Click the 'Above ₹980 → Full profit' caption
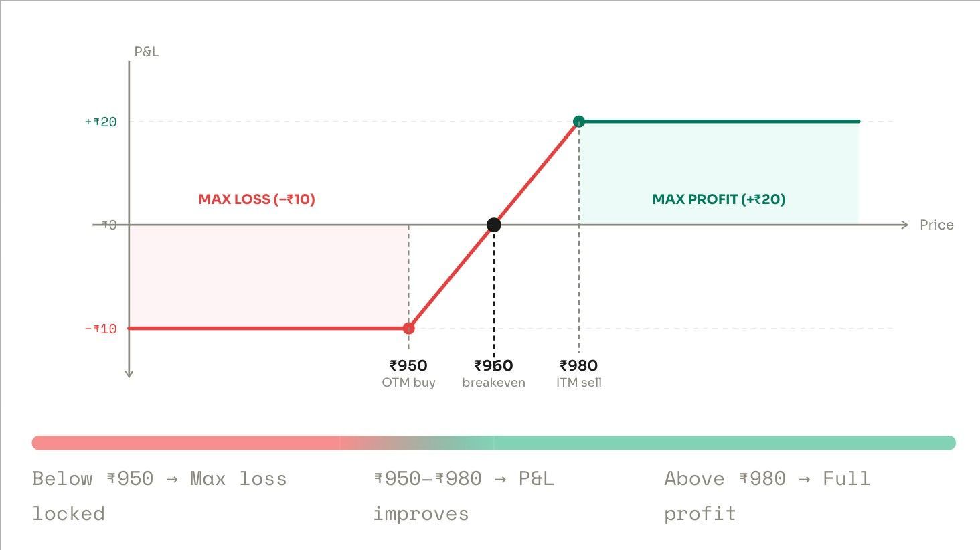This screenshot has height=550, width=980. pyautogui.click(x=766, y=496)
